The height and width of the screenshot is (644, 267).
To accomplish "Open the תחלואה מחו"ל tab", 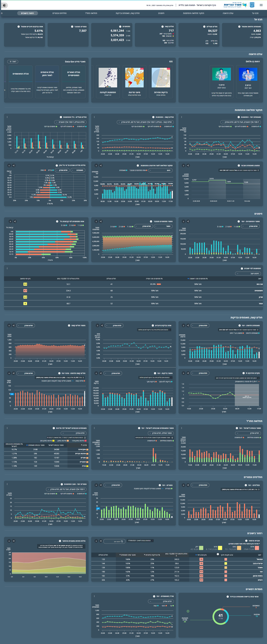I will [91, 13].
